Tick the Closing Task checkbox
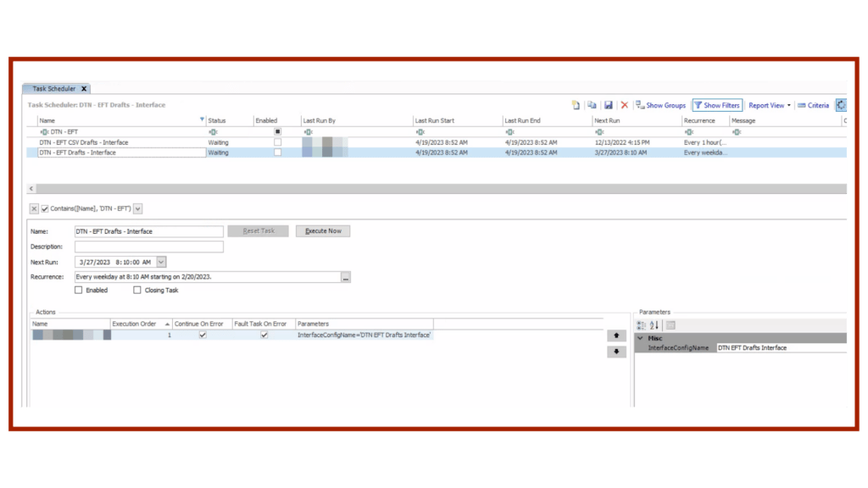Viewport: 868px width, 488px height. [x=137, y=290]
